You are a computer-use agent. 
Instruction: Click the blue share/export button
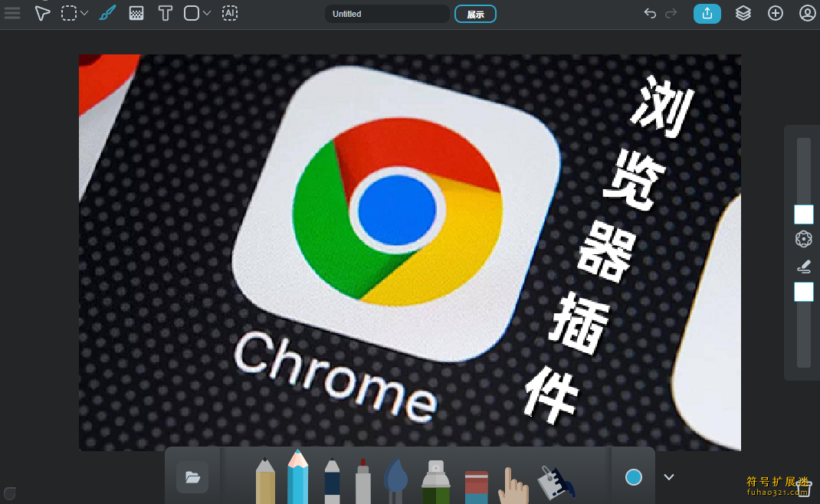tap(707, 14)
